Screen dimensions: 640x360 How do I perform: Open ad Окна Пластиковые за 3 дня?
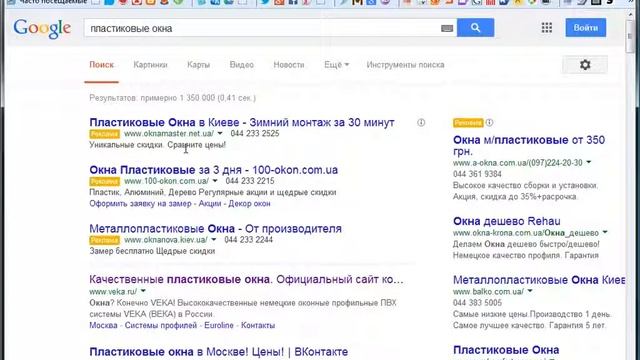(213, 170)
